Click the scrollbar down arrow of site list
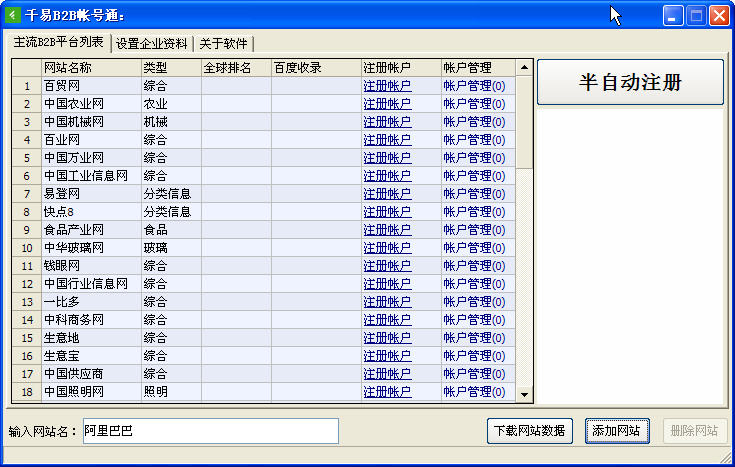Viewport: 735px width, 467px height. 525,395
